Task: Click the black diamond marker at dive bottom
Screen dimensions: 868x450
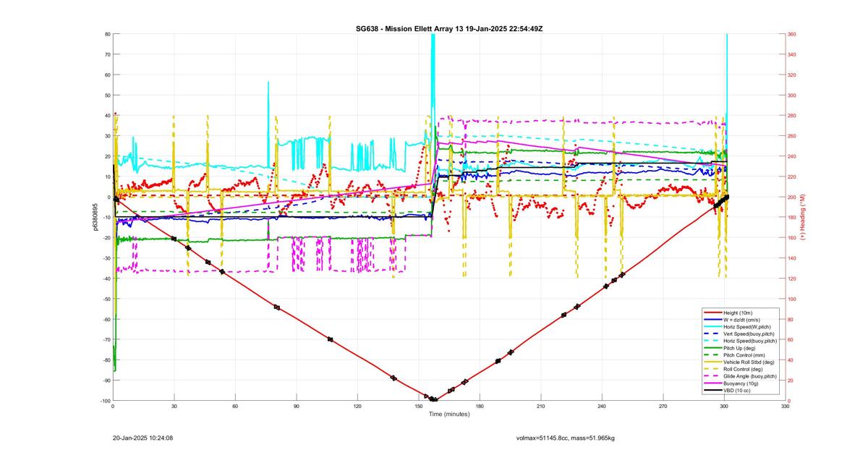Action: [x=433, y=399]
